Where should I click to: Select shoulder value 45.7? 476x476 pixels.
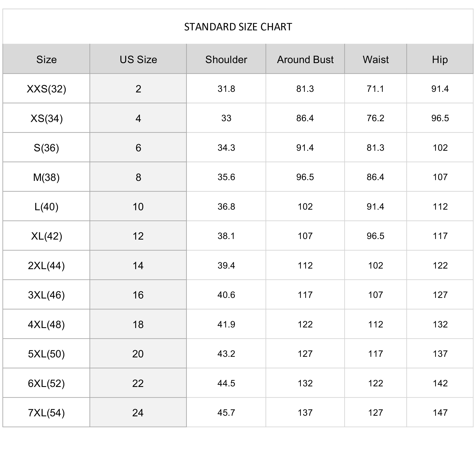coord(226,413)
